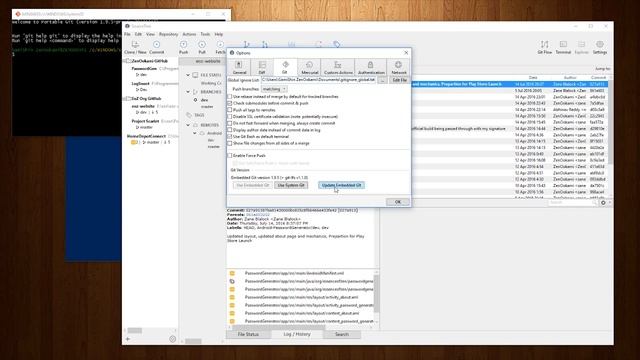This screenshot has width=640, height=360.
Task: Click the Update Embedded Git button
Action: (x=341, y=185)
